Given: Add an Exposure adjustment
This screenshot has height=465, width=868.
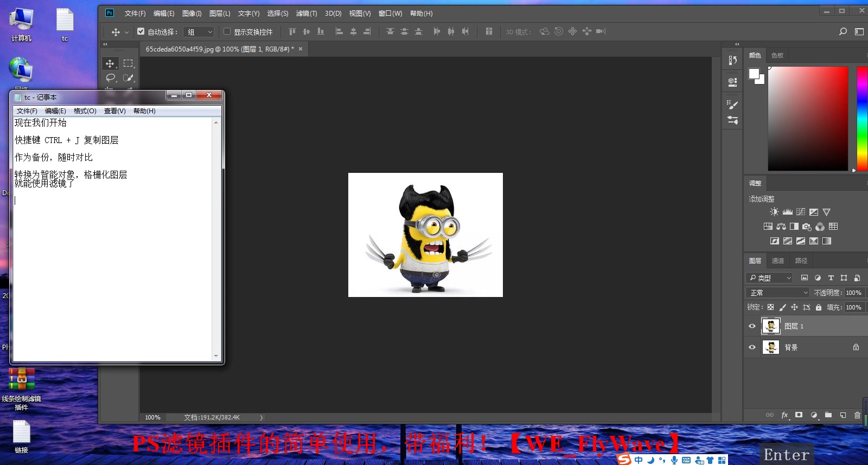Looking at the screenshot, I should coord(814,212).
